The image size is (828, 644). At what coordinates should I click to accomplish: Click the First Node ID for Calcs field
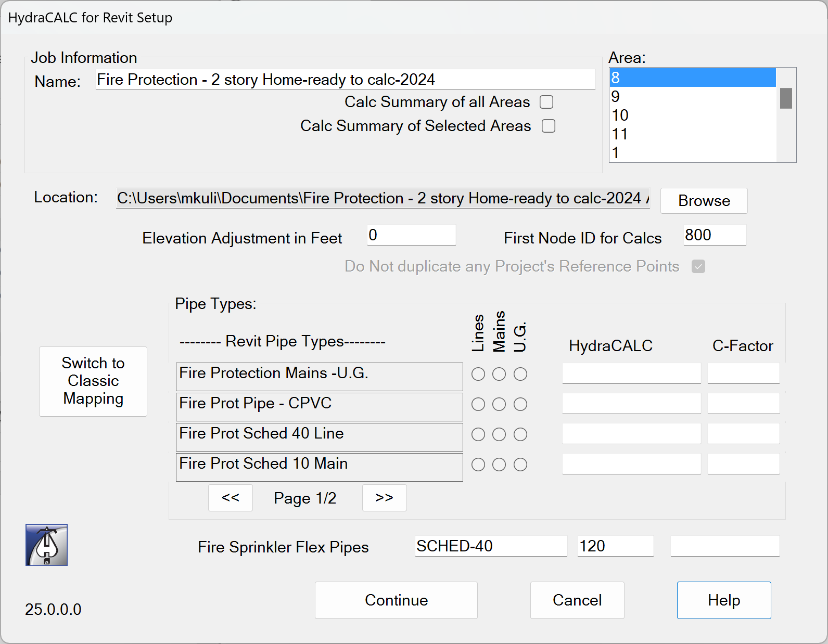[x=715, y=235]
